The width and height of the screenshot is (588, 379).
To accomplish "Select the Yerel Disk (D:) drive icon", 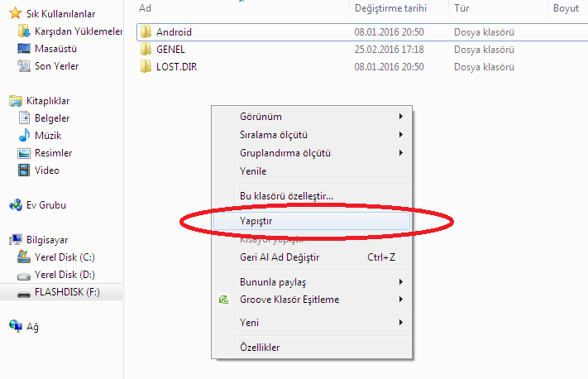I will pyautogui.click(x=25, y=274).
